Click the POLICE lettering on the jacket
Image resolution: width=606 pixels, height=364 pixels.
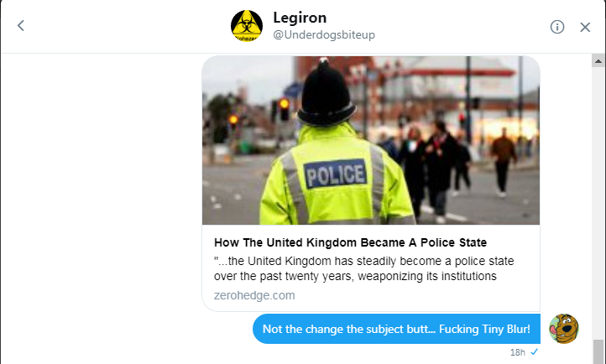[335, 175]
